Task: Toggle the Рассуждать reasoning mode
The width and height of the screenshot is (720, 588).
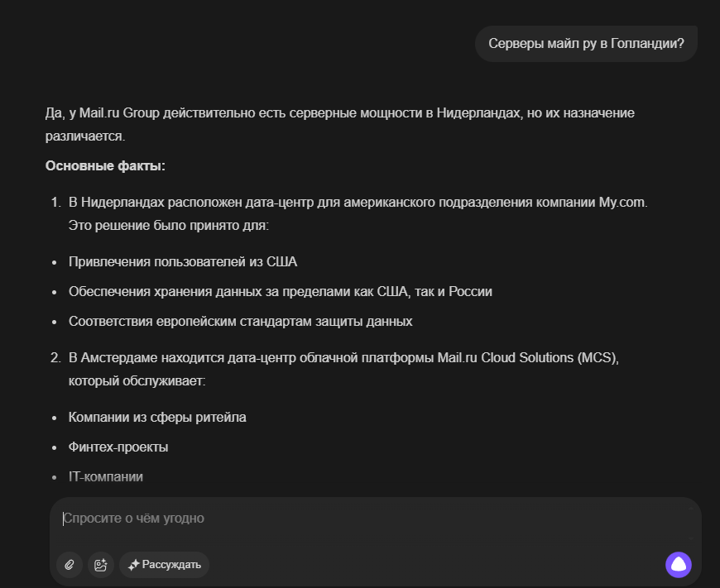Action: (x=164, y=565)
